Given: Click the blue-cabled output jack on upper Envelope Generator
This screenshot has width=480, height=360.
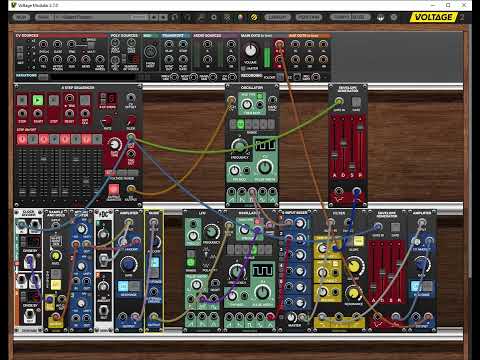Looking at the screenshot, I should [x=356, y=191].
